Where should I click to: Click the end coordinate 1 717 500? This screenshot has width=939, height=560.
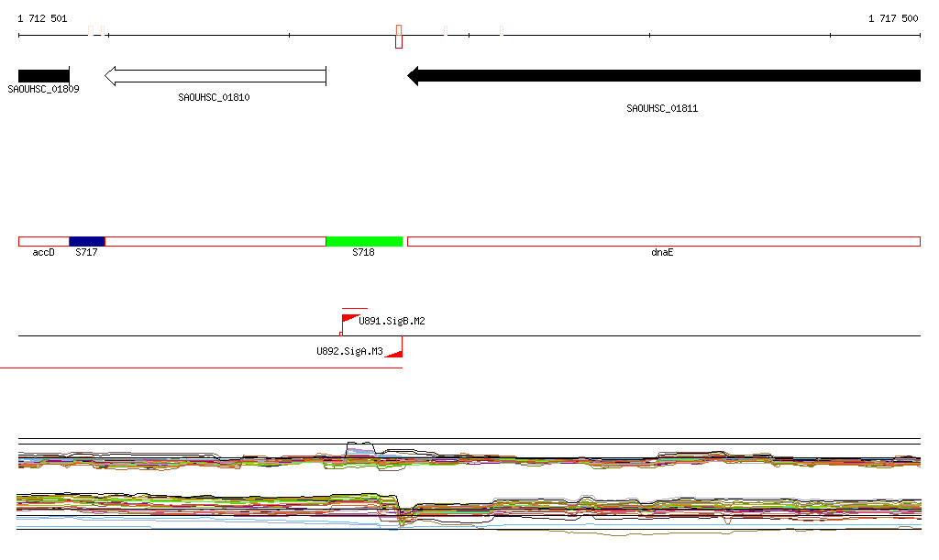(893, 18)
